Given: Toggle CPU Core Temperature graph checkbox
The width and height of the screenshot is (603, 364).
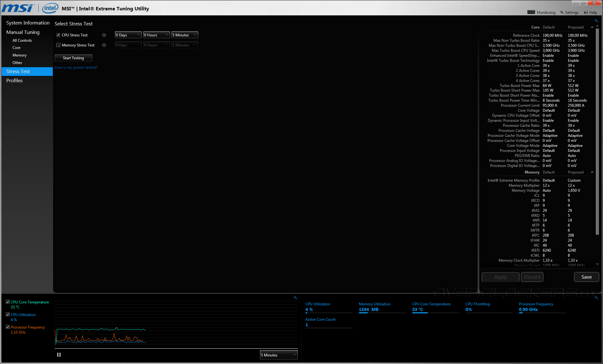Looking at the screenshot, I should click(8, 302).
